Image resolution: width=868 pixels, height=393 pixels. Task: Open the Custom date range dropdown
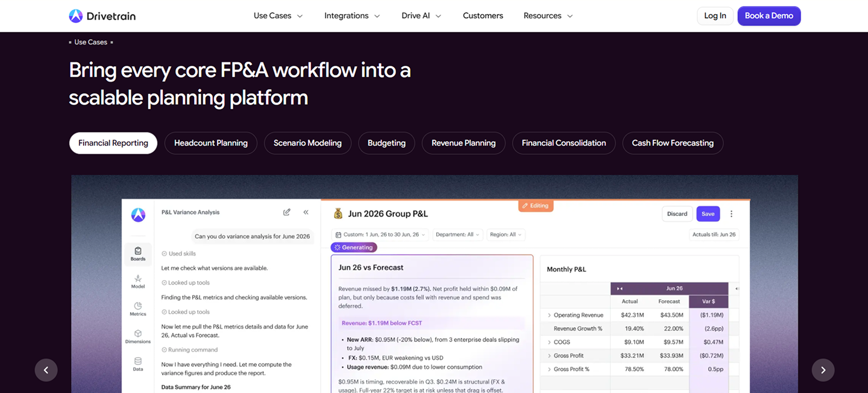[380, 234]
